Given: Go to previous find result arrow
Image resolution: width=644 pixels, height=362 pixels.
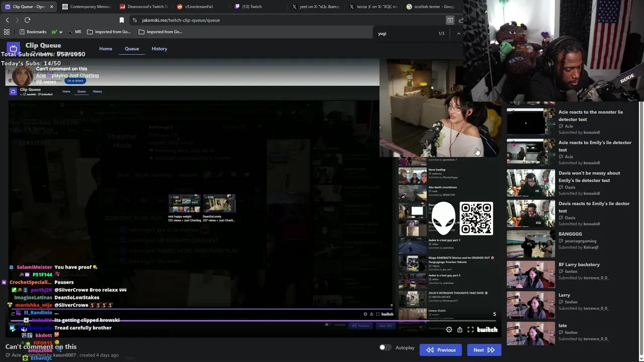Looking at the screenshot, I should [458, 34].
